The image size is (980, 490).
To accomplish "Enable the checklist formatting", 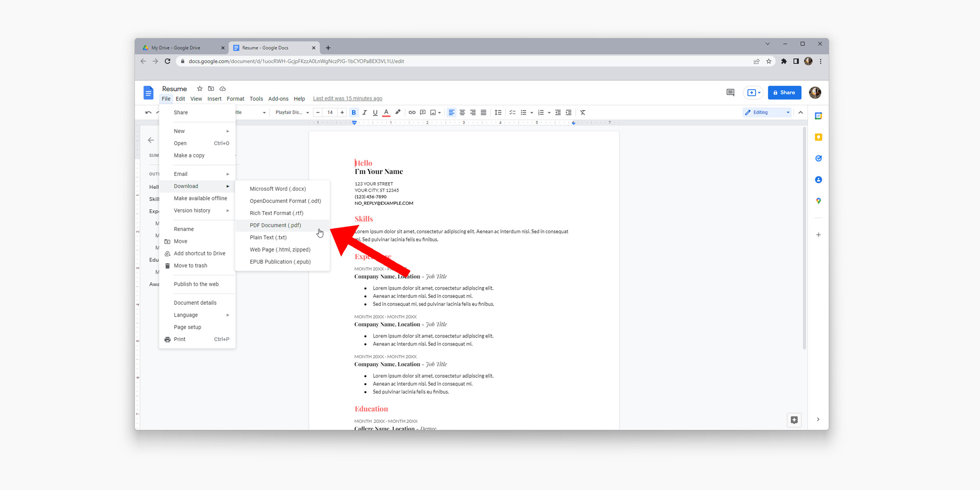I will [513, 112].
